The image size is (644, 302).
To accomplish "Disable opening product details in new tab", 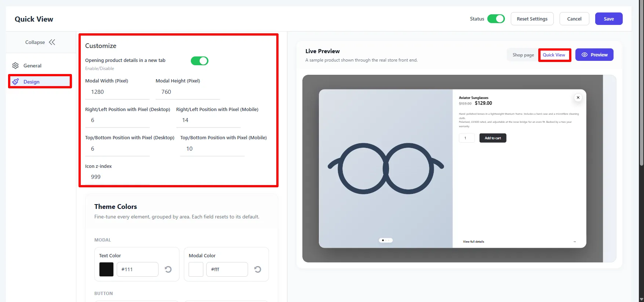I will pyautogui.click(x=200, y=61).
